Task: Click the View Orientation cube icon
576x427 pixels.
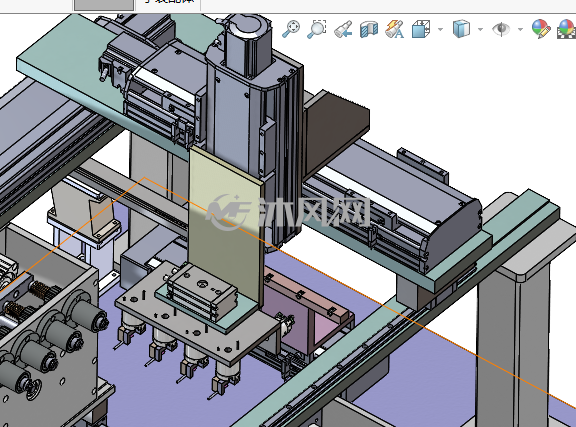Action: (x=421, y=29)
